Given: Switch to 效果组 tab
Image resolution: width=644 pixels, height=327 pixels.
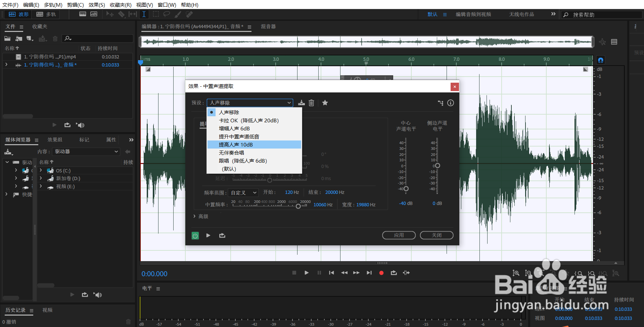Looking at the screenshot, I should 55,140.
